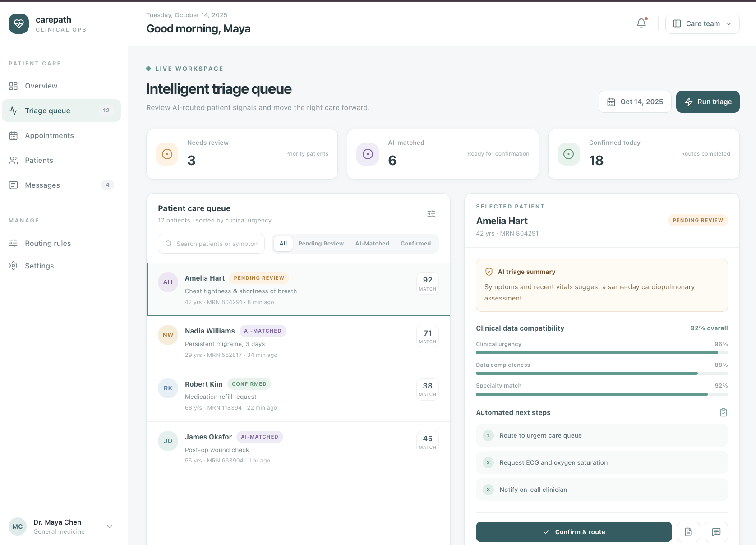The width and height of the screenshot is (756, 545).
Task: Click the Needs review card icon
Action: 167,154
